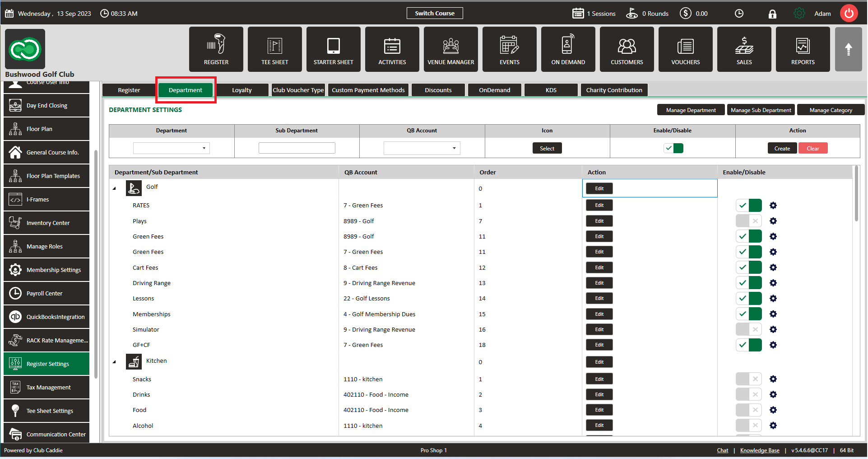
Task: Open settings gear for Plays row
Action: 773,221
